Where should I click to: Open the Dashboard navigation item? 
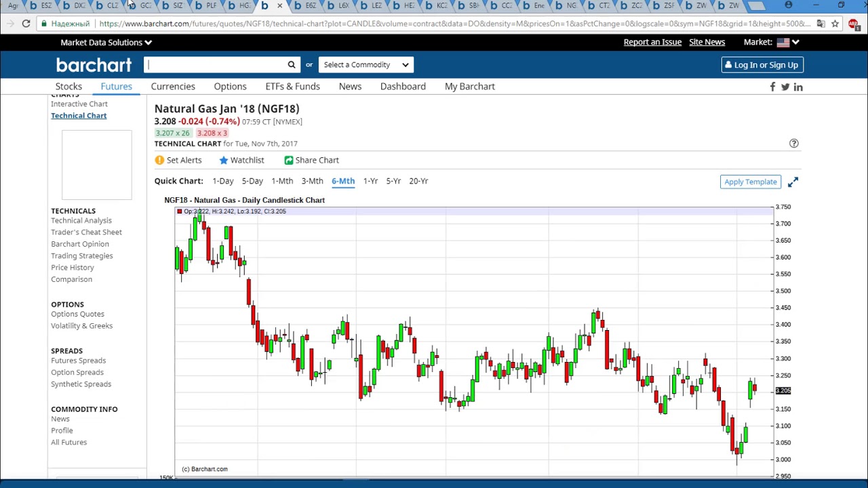click(403, 87)
